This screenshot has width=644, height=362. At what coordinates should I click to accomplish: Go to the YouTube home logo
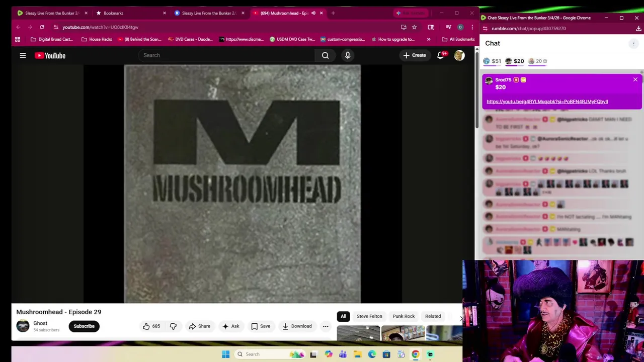(x=50, y=55)
